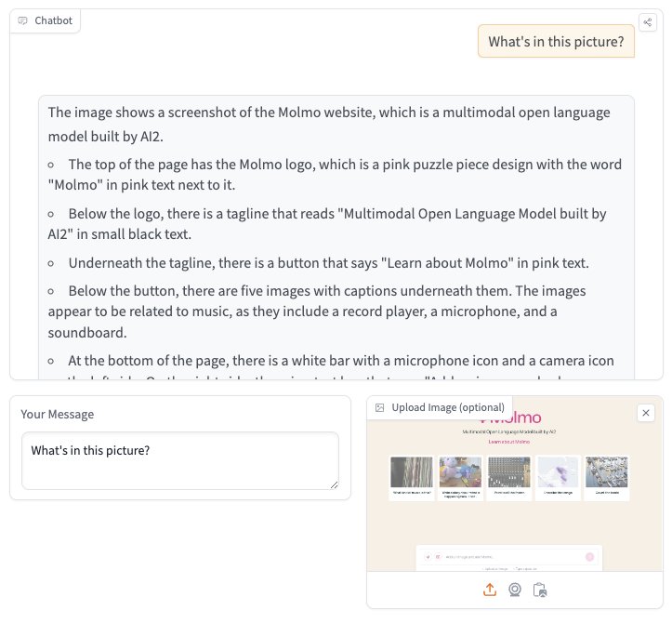This screenshot has height=623, width=672.
Task: Click the share conversation icon
Action: tap(648, 22)
